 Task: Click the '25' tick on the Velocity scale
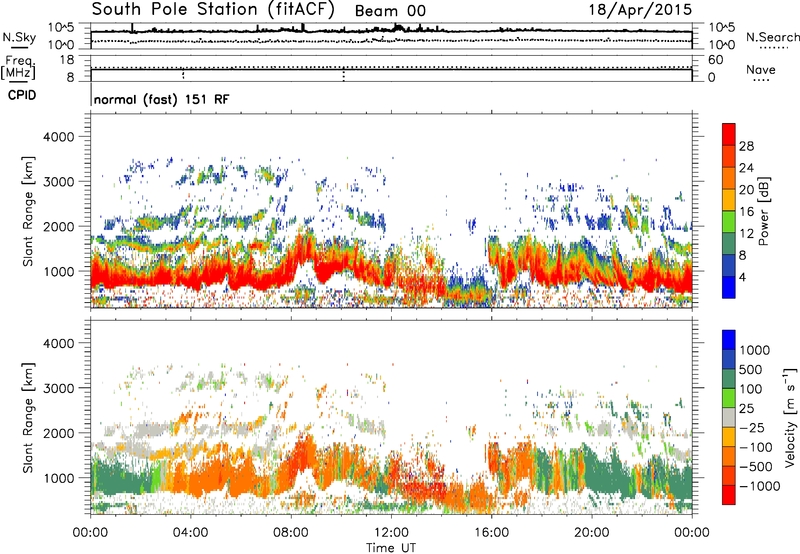point(746,408)
